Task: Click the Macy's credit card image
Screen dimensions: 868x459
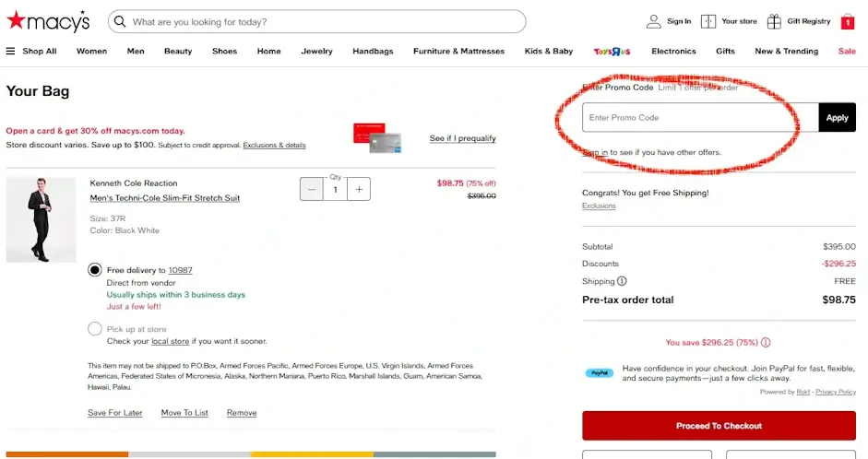Action: coord(377,137)
